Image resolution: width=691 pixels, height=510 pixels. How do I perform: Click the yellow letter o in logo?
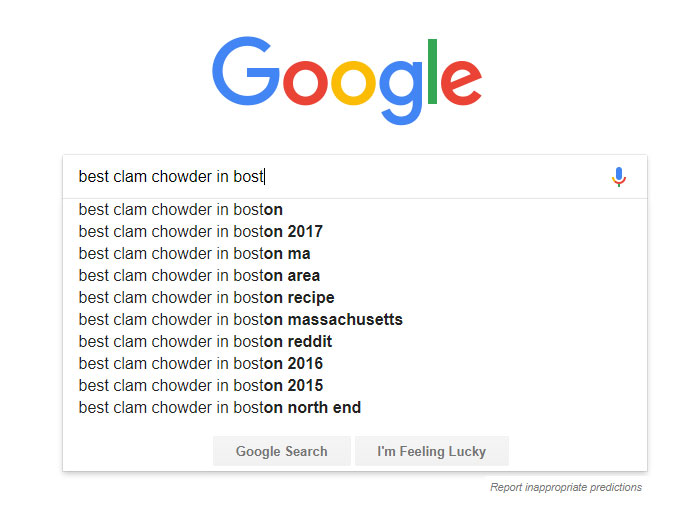point(353,82)
